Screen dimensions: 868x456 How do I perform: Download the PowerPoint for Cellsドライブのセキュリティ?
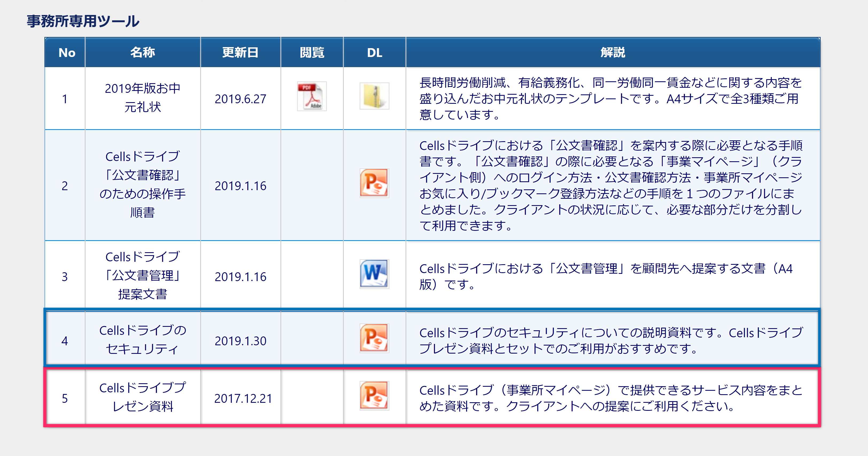[x=374, y=338]
